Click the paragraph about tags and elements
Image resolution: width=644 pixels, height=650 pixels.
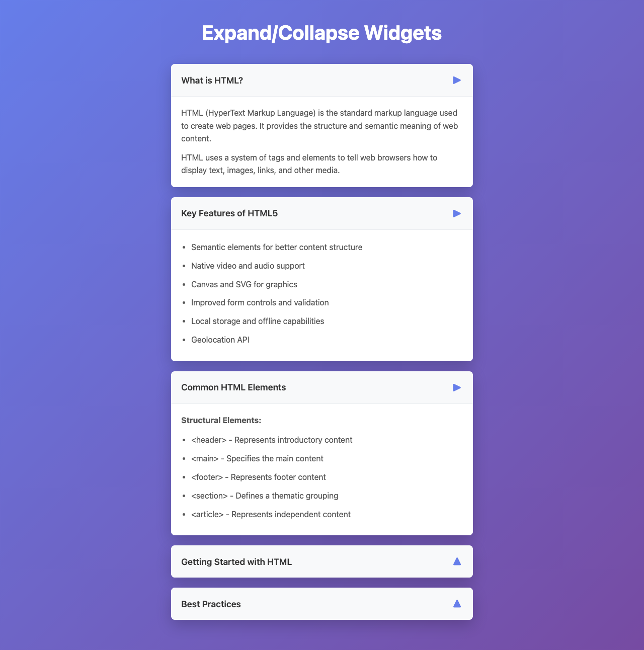coord(309,164)
